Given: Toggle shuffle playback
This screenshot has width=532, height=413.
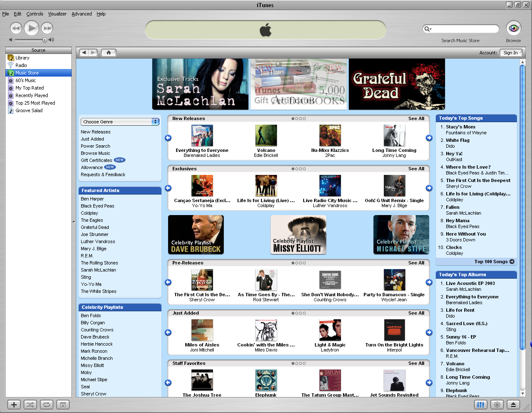Looking at the screenshot, I should tap(30, 405).
